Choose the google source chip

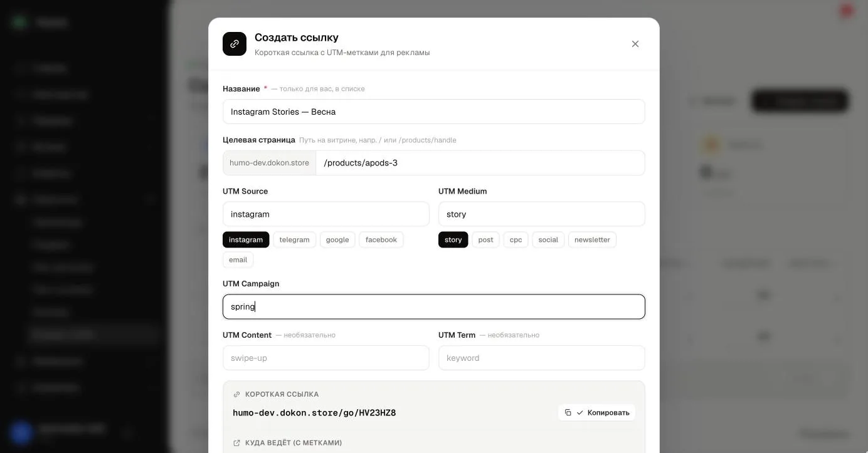(x=337, y=240)
